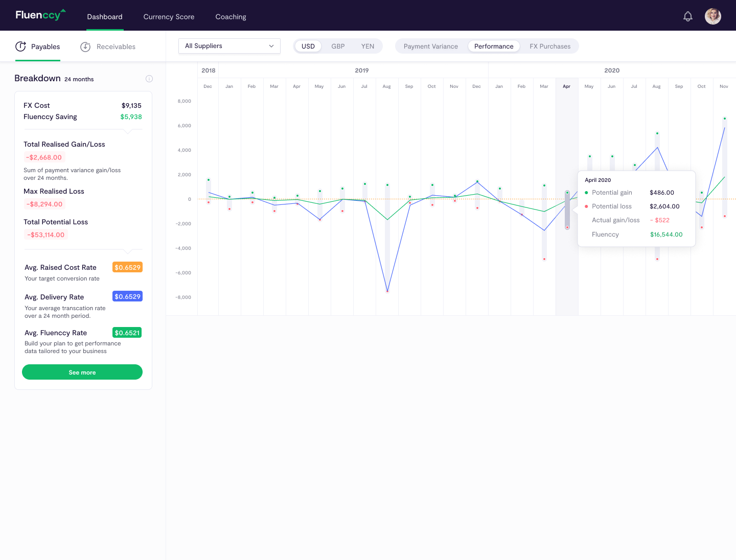The image size is (736, 560).
Task: Click the All Suppliers dropdown chevron
Action: [271, 46]
